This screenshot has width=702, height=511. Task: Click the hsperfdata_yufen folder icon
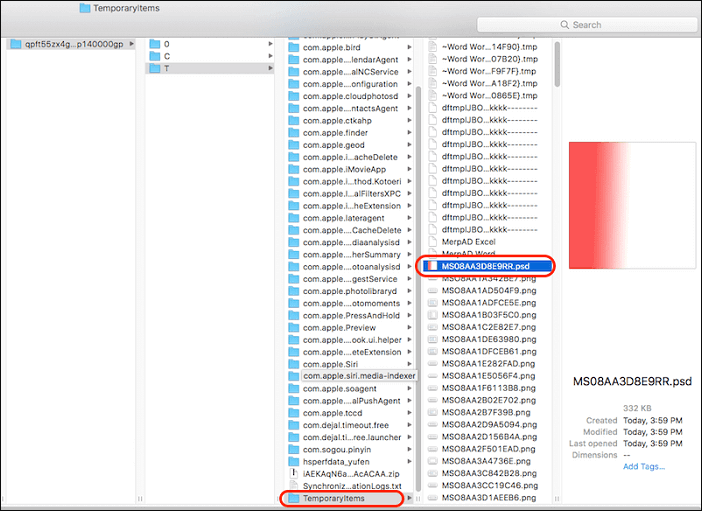pos(294,461)
